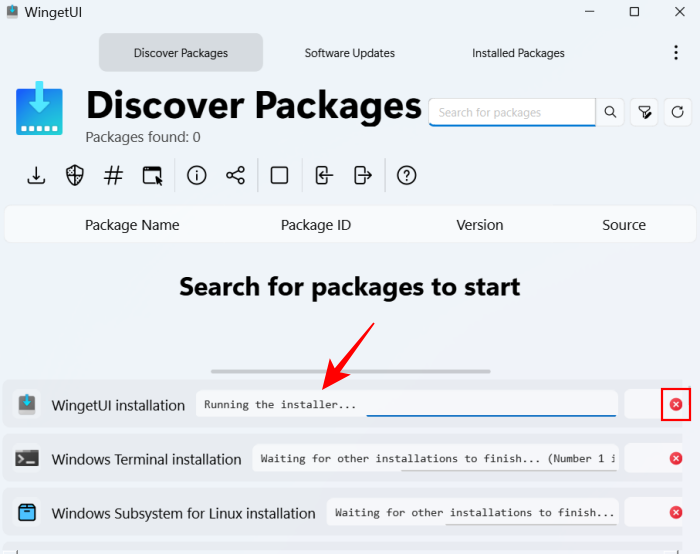
Task: Click the Packages found: 0 text
Action: coord(143,137)
